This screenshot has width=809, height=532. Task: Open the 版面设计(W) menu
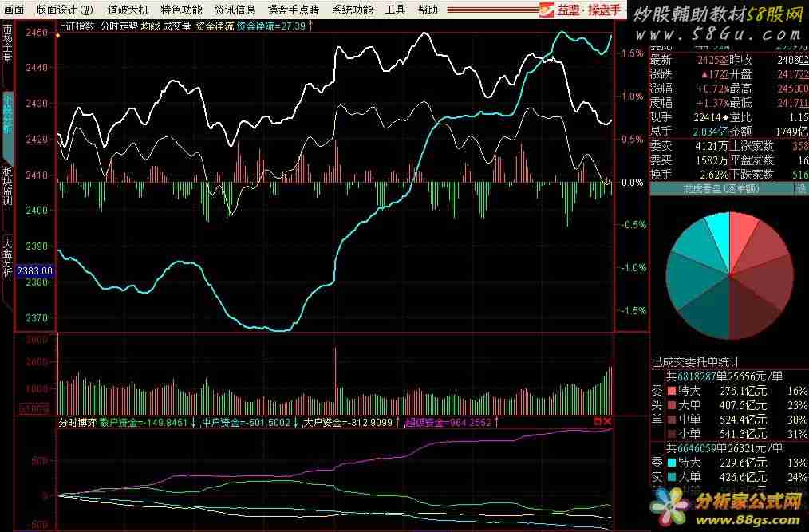(65, 10)
